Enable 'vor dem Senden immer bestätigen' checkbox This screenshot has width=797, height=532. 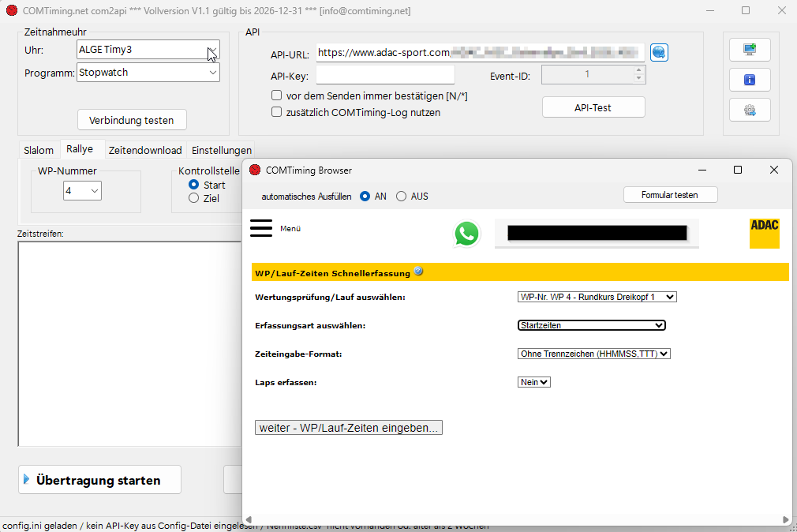[x=277, y=96]
